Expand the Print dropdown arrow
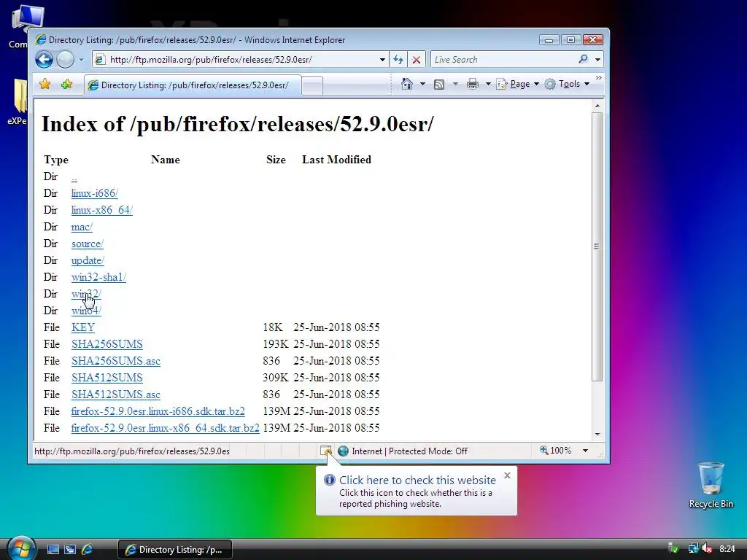 pos(488,85)
